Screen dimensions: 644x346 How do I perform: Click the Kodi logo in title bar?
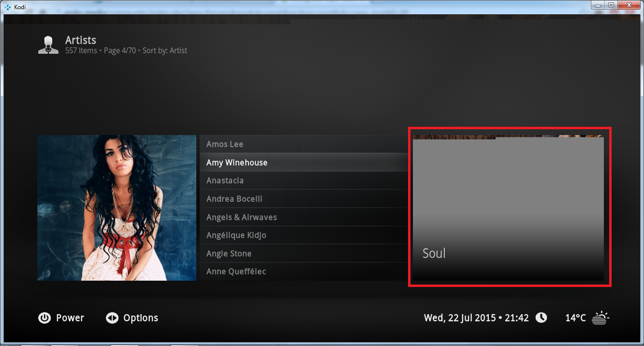tap(8, 7)
